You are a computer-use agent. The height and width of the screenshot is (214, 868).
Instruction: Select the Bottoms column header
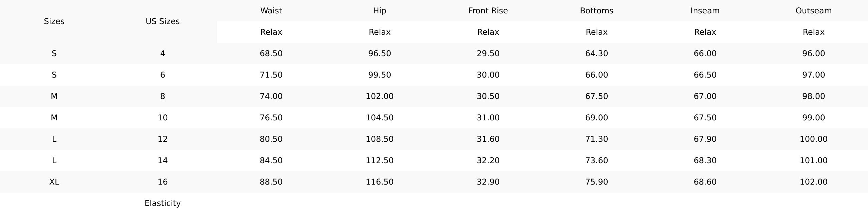click(x=596, y=11)
